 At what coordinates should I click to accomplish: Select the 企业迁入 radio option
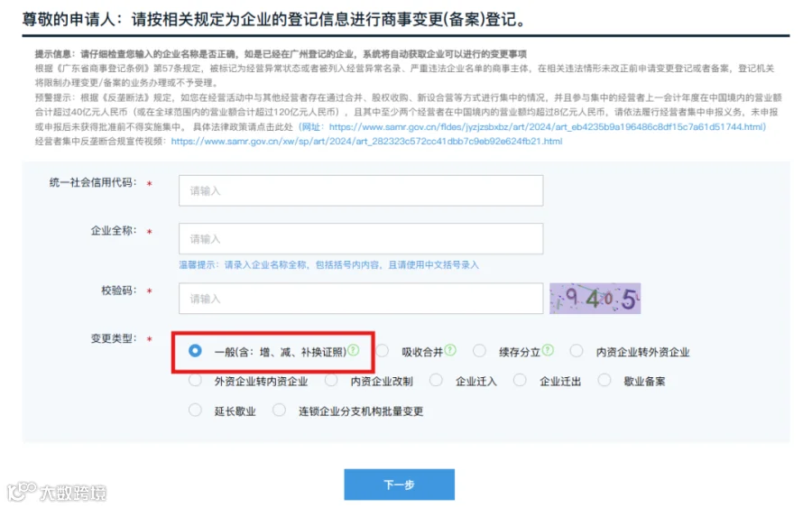pyautogui.click(x=436, y=381)
